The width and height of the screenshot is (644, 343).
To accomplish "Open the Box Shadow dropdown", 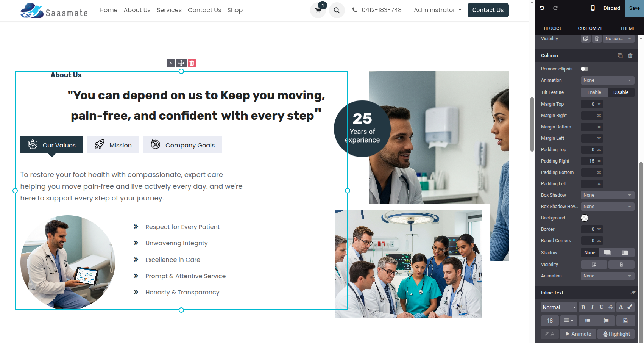I will coord(607,195).
